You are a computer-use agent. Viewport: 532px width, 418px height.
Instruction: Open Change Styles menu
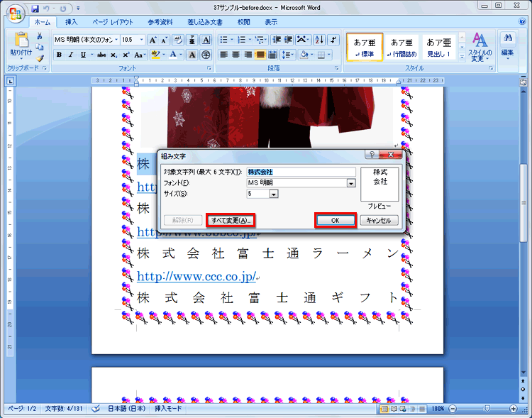click(480, 48)
